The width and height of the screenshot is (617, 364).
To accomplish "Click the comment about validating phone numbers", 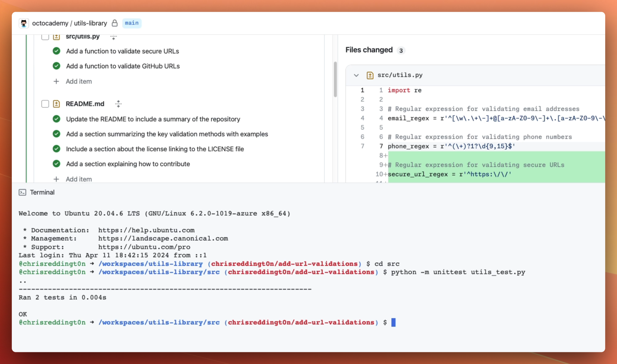I will (480, 137).
